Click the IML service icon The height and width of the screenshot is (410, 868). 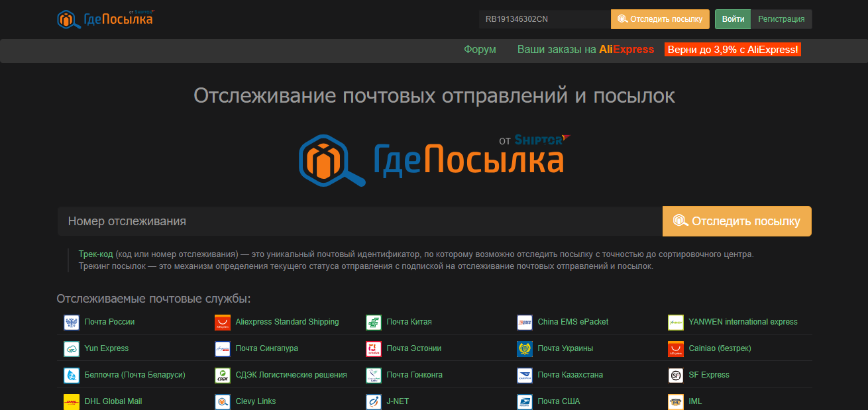tap(676, 402)
